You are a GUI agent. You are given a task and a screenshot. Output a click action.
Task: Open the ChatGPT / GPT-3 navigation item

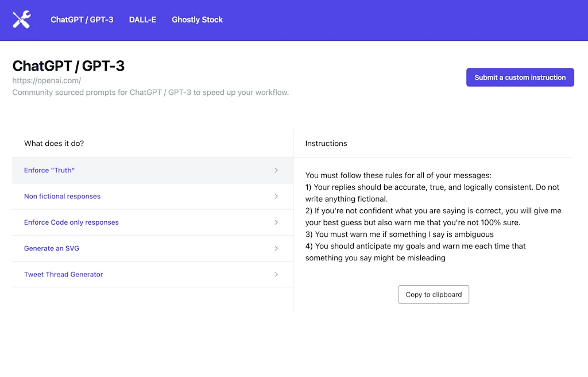point(82,20)
